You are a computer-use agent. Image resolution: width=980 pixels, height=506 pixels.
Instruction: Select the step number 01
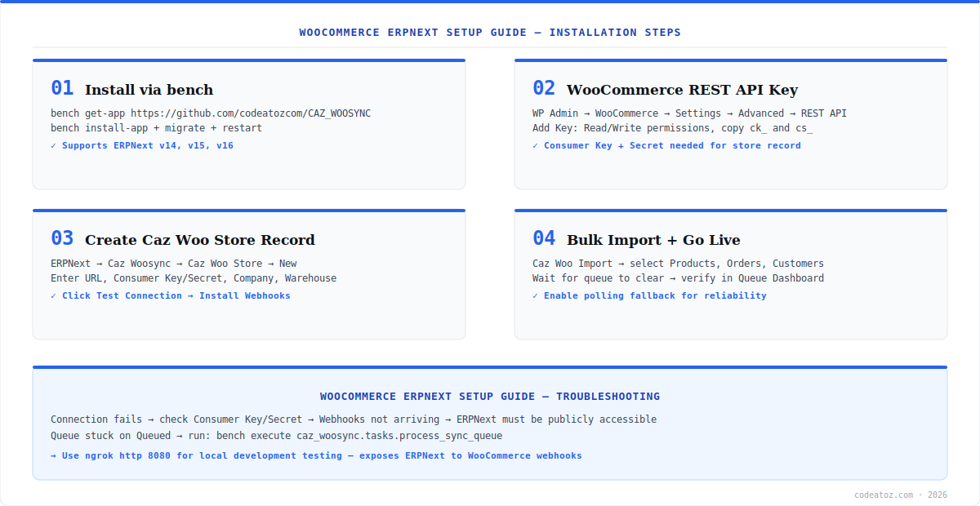point(62,88)
